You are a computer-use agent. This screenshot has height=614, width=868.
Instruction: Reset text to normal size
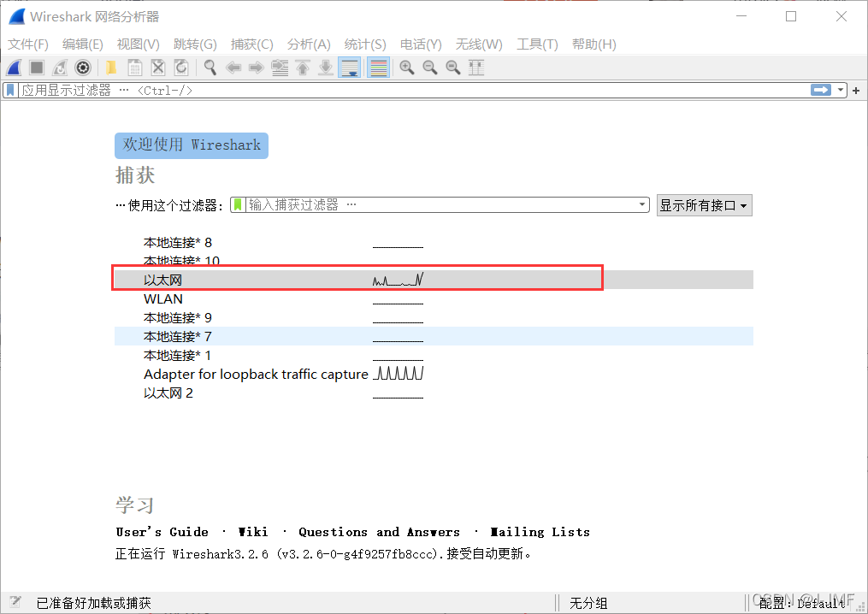(x=453, y=68)
